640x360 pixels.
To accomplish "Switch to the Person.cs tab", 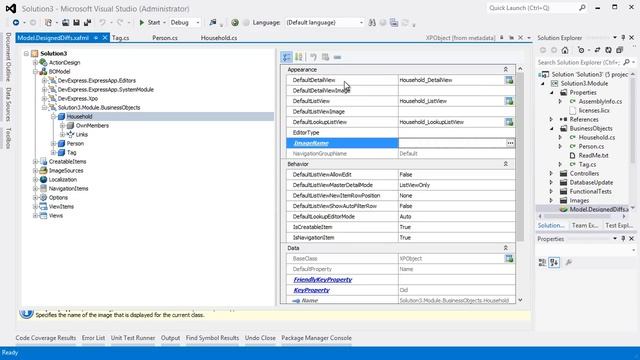I will [x=165, y=38].
